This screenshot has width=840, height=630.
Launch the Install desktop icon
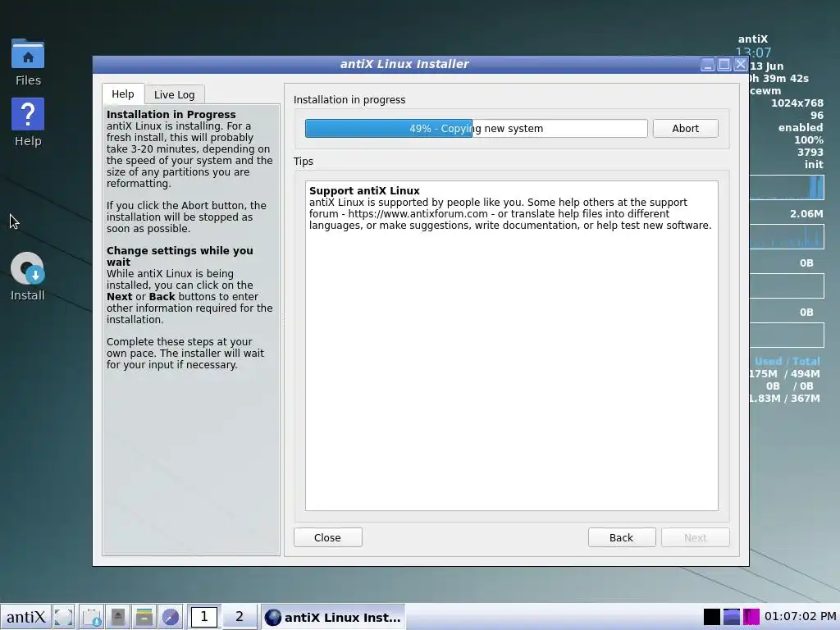pos(28,276)
